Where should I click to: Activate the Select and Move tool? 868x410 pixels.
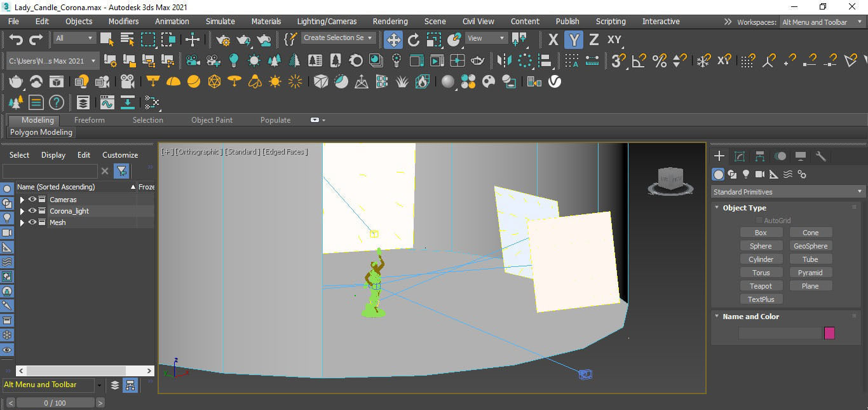[393, 39]
